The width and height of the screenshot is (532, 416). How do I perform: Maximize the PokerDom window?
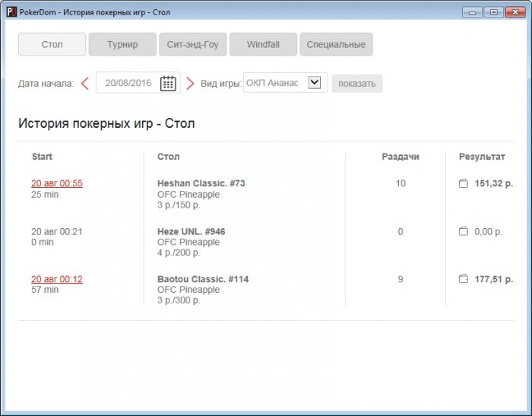[494, 12]
